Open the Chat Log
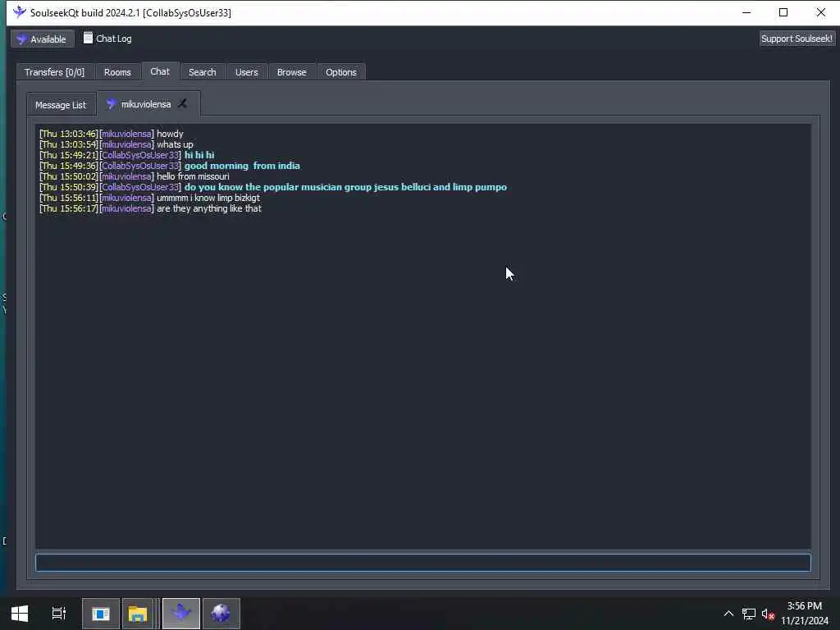Screen dimensions: 840x630 107,39
